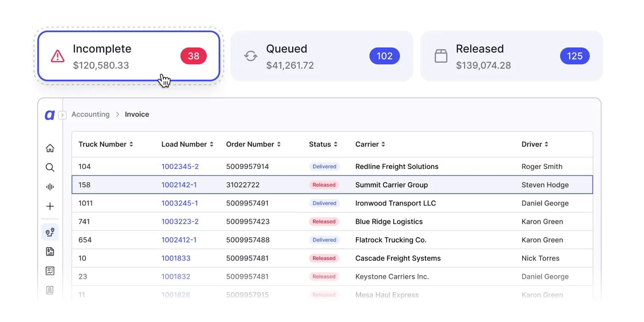
Task: Open the audio waveform sidebar icon
Action: pos(50,187)
